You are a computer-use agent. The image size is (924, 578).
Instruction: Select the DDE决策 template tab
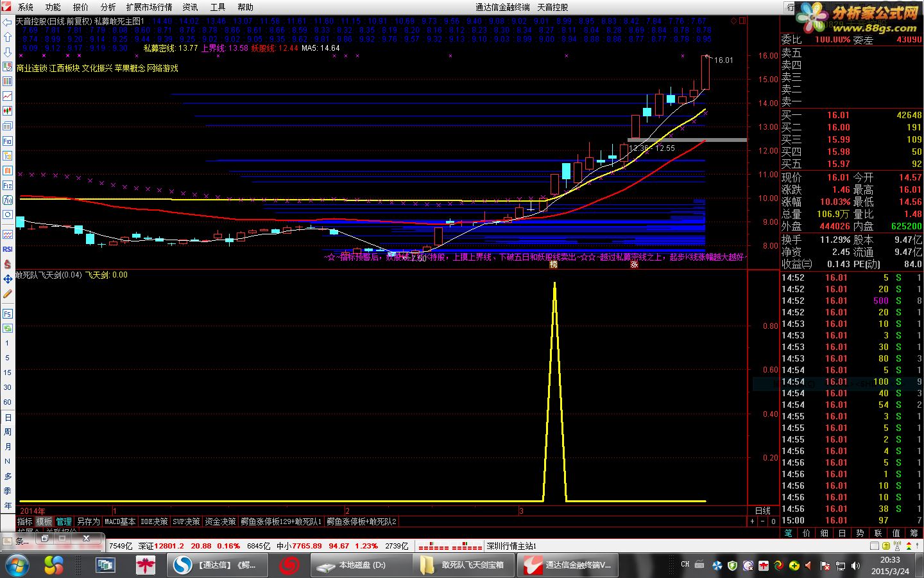coord(154,521)
